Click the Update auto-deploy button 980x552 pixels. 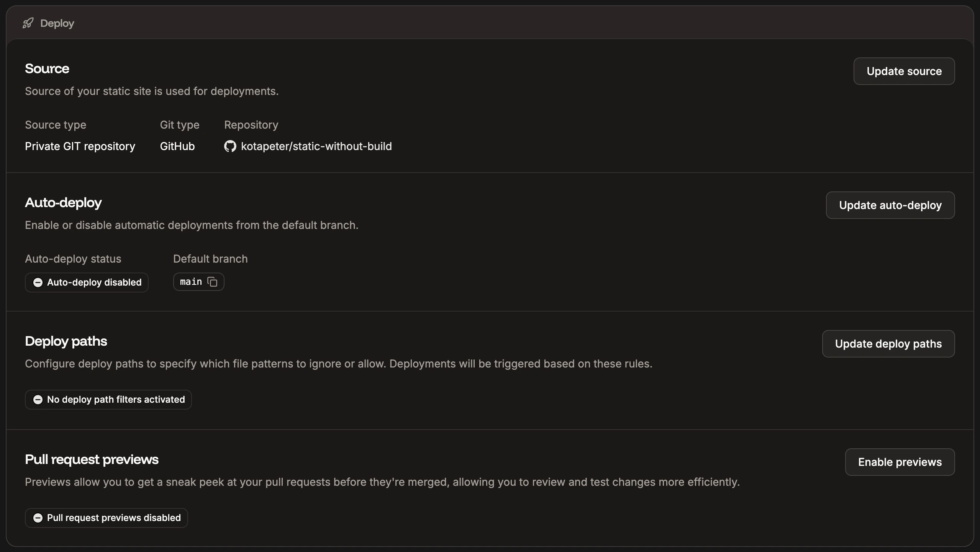(890, 205)
